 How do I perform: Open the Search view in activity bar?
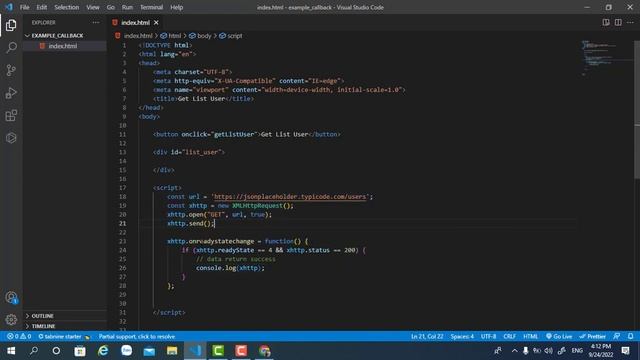11,48
